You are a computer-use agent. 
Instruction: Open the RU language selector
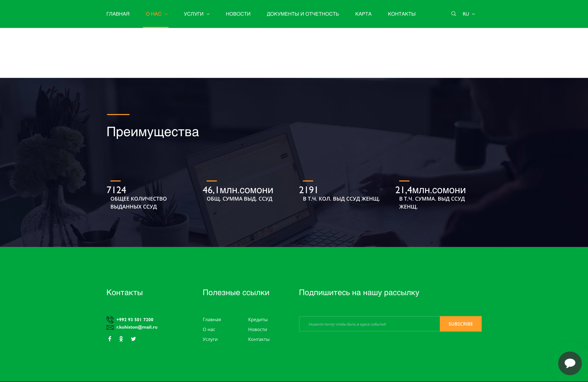(x=469, y=14)
